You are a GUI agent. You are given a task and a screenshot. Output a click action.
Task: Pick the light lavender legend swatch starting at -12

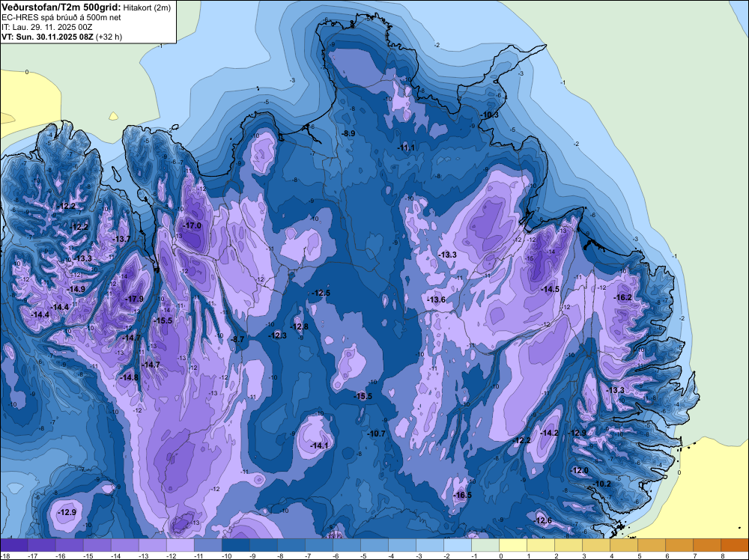tap(180, 545)
